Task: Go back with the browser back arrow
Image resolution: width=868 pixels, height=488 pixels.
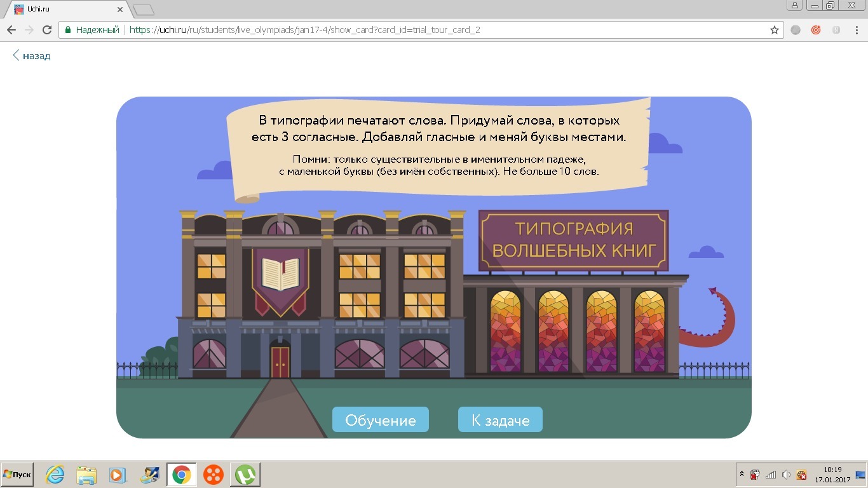Action: point(11,30)
